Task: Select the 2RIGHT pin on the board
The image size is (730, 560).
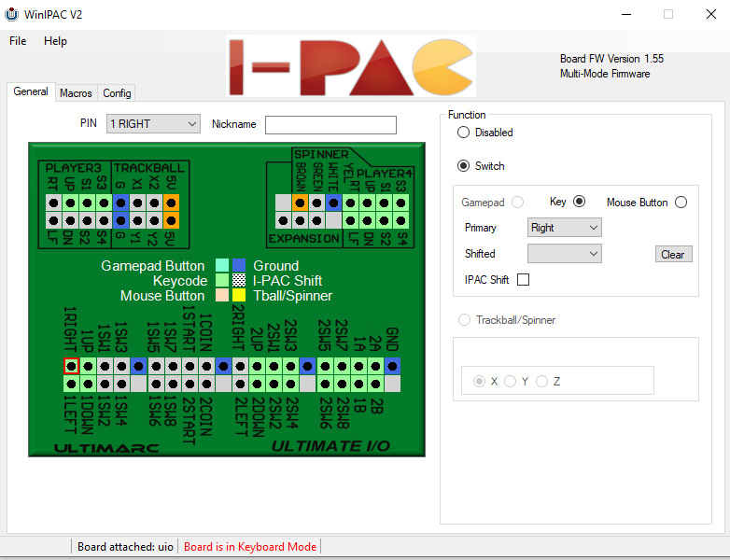Action: click(x=240, y=367)
